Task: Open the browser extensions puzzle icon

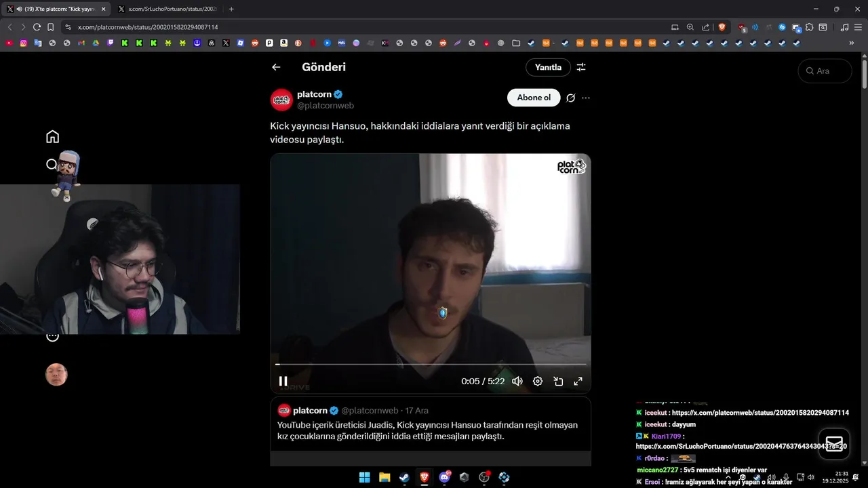Action: 810,27
